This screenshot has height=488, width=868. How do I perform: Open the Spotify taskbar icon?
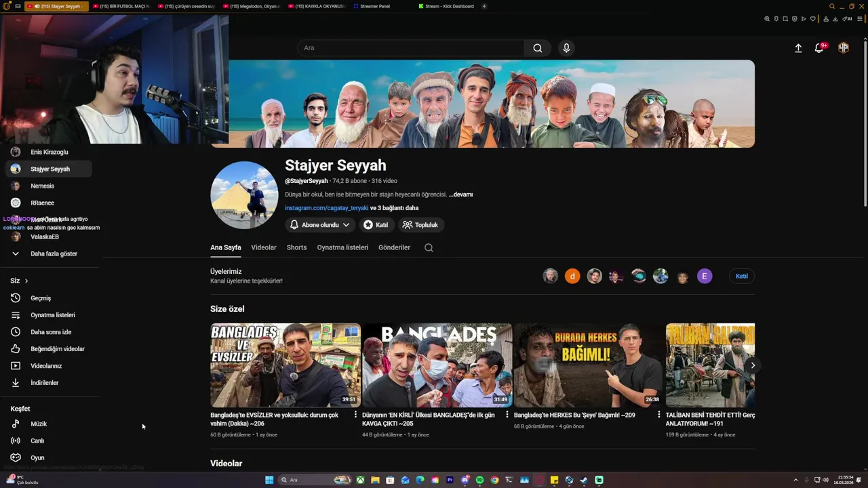479,480
